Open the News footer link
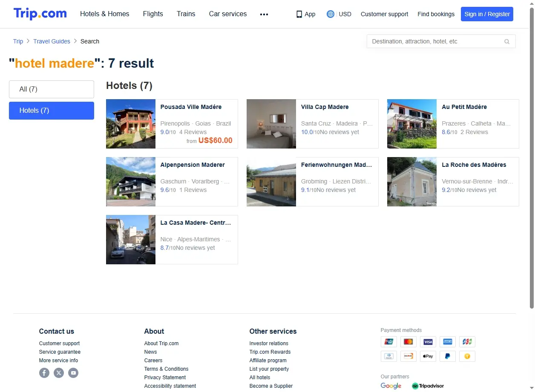 point(150,352)
